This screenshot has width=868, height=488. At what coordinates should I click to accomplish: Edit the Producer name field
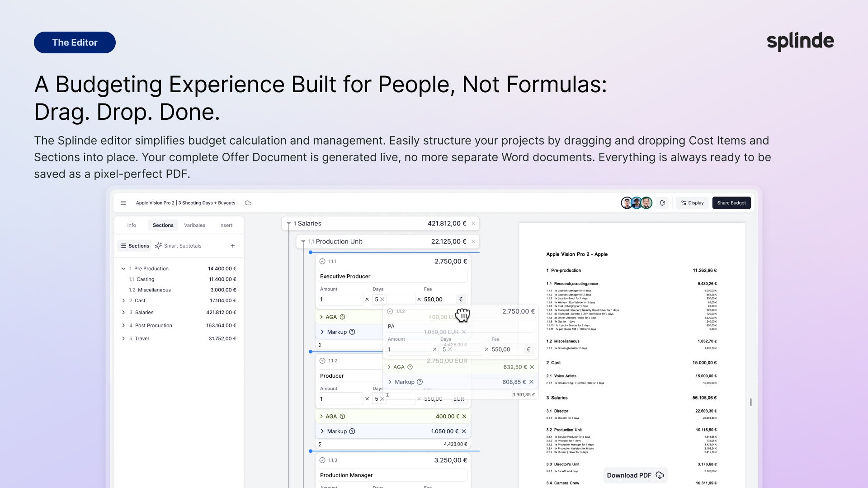click(351, 375)
